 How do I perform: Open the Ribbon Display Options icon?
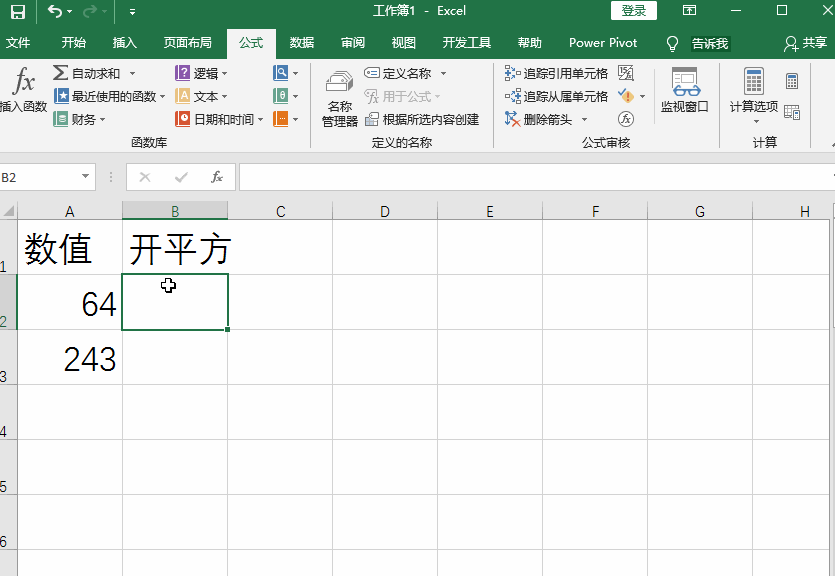pyautogui.click(x=689, y=10)
